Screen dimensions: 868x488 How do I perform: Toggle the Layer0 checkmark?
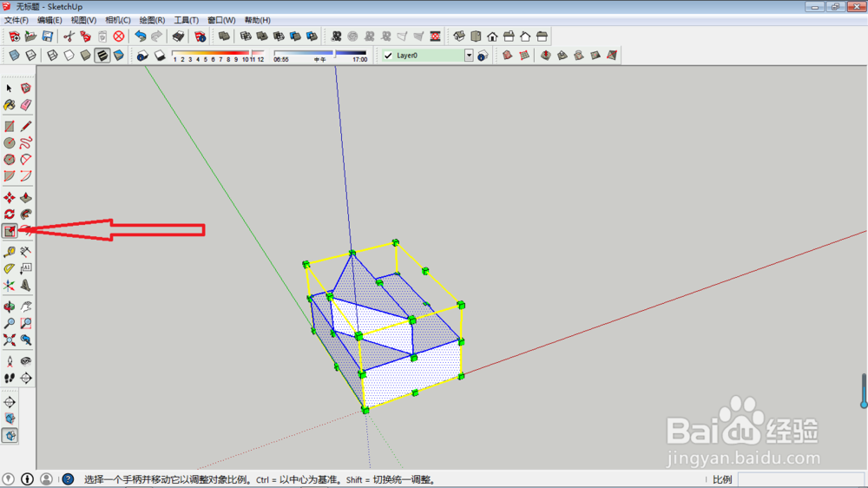pyautogui.click(x=388, y=56)
